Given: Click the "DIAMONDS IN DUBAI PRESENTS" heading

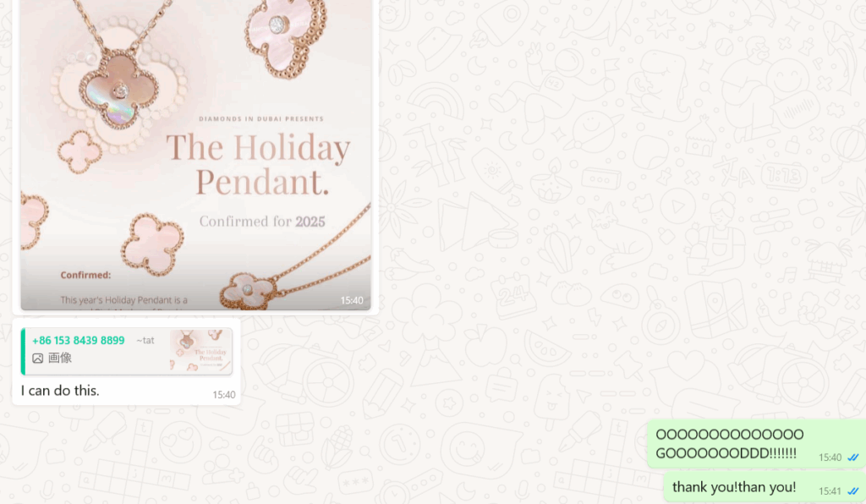Looking at the screenshot, I should point(261,118).
